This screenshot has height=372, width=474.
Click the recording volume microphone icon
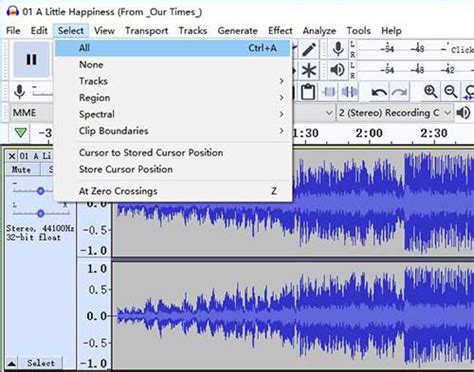20,91
